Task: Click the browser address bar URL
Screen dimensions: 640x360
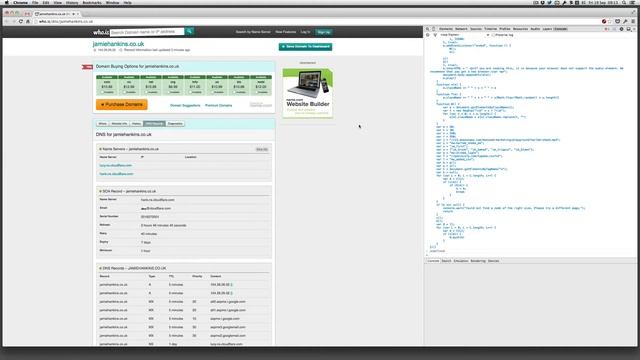Action: [66, 21]
